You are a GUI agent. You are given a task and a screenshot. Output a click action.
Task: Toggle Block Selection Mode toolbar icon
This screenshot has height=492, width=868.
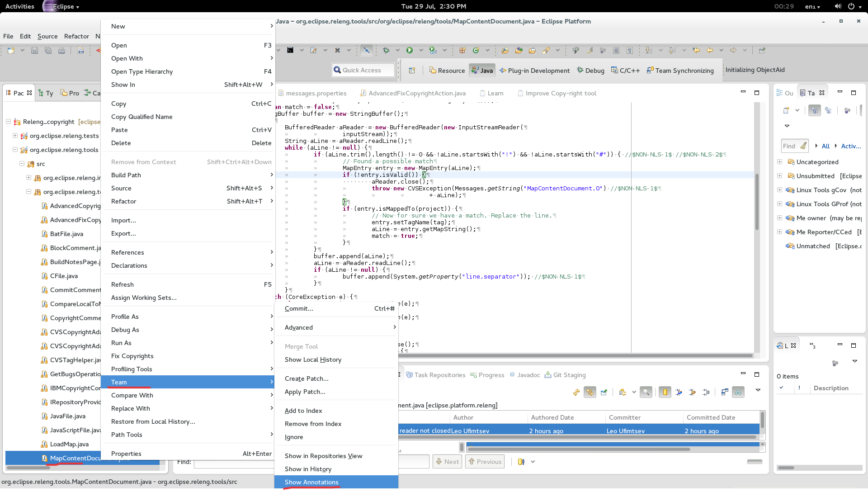tap(616, 50)
